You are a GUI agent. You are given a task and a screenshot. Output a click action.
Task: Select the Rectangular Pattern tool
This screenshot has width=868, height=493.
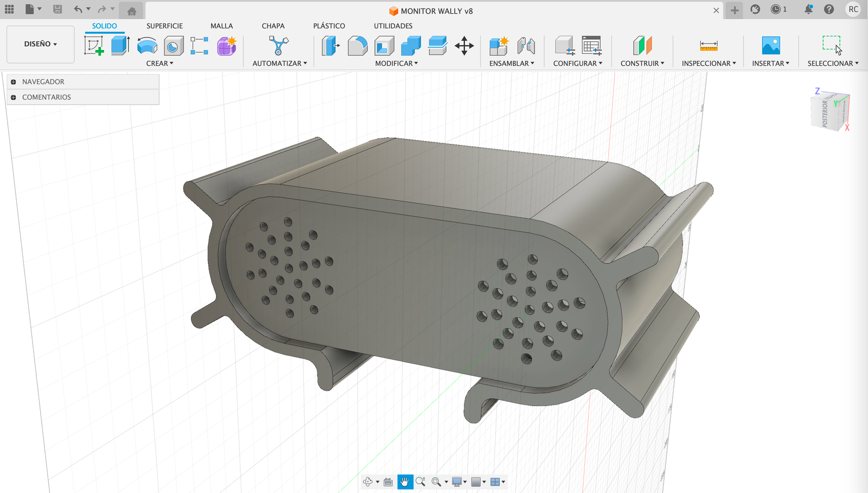point(200,46)
